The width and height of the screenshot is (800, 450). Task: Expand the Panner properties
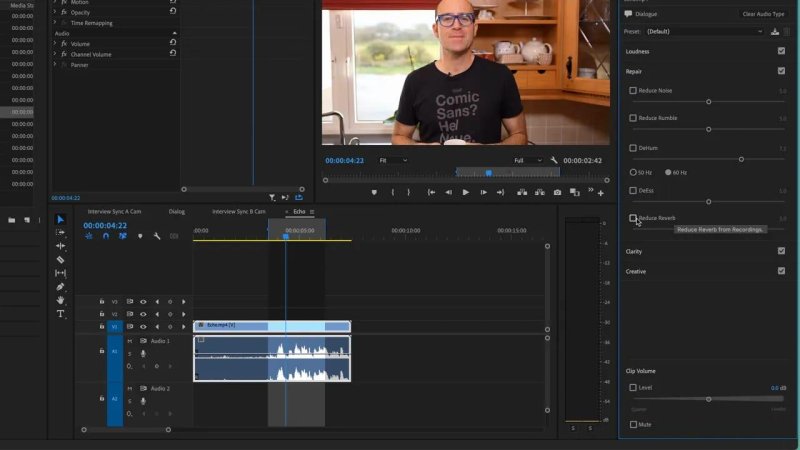click(55, 64)
